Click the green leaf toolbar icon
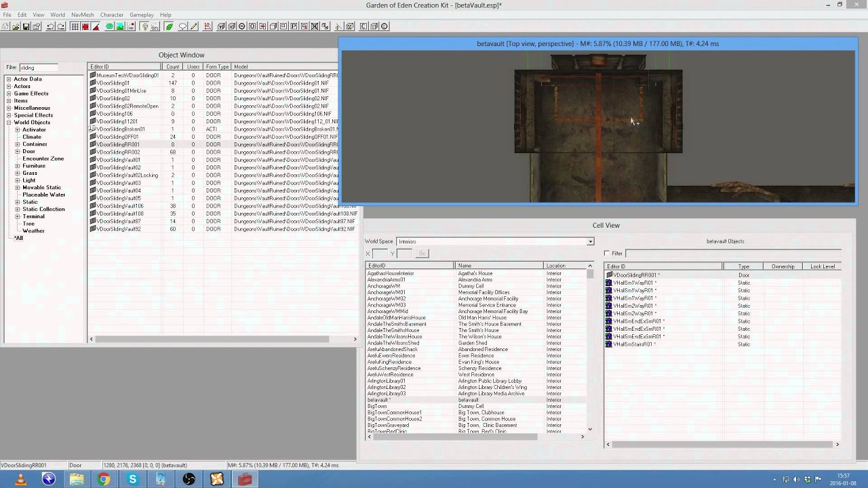 point(169,26)
